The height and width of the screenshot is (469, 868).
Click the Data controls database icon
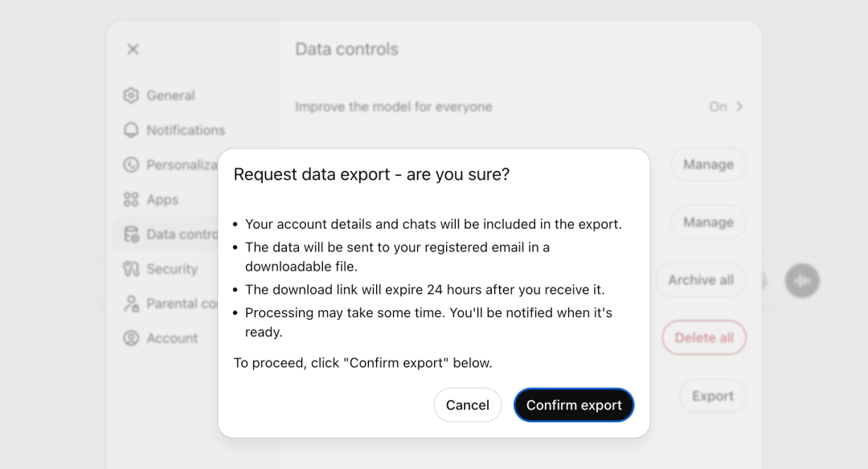coord(131,234)
